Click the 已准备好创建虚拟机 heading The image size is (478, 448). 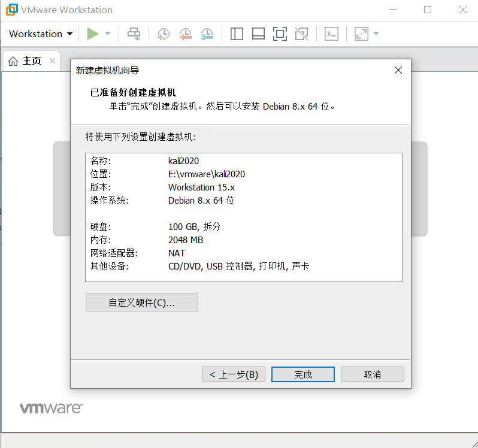133,92
